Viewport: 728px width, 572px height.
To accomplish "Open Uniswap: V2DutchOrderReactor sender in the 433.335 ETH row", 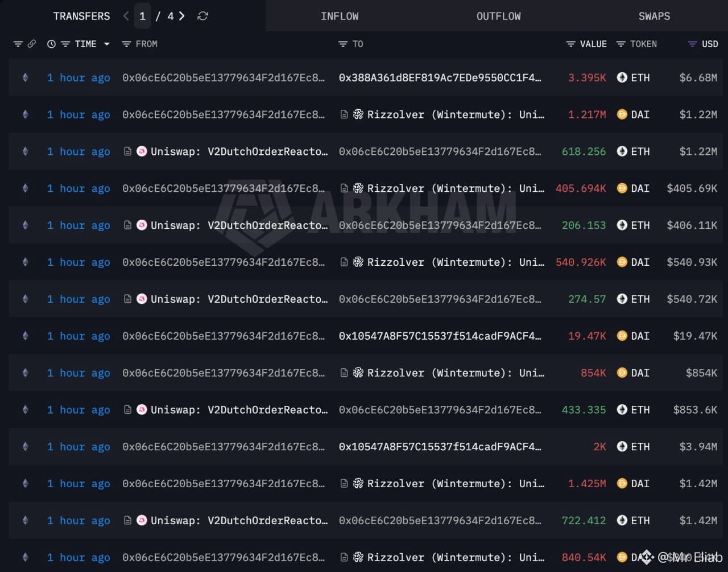I will [239, 410].
